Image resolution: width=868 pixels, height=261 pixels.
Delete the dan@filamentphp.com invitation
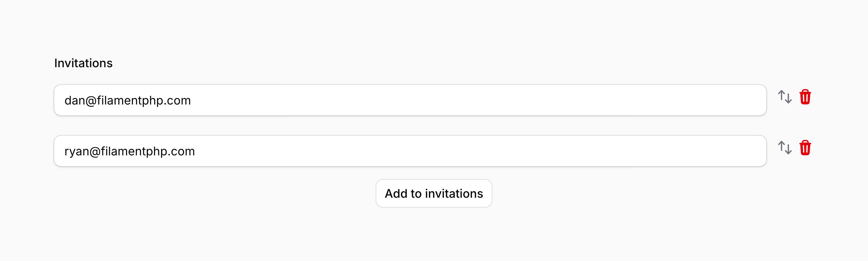click(x=805, y=97)
